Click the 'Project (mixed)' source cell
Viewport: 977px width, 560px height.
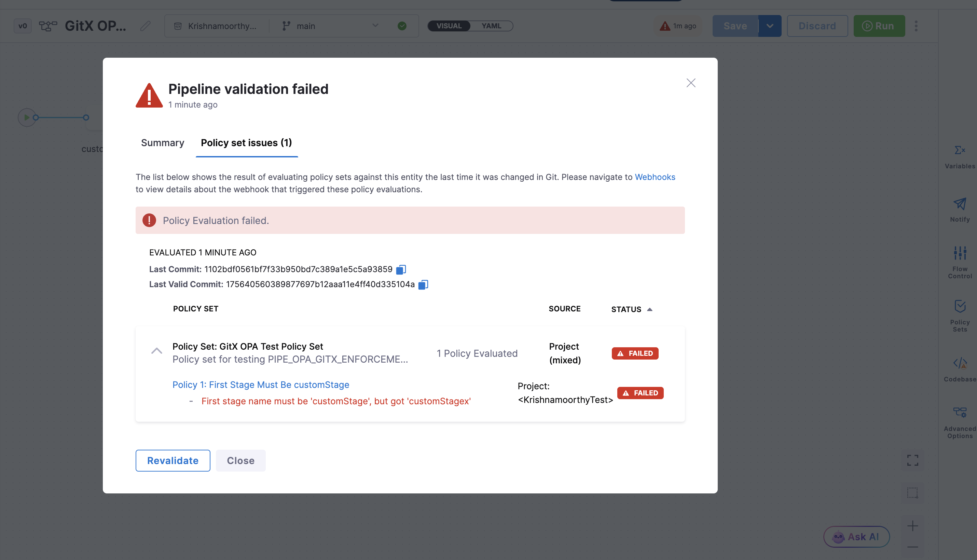pyautogui.click(x=564, y=353)
